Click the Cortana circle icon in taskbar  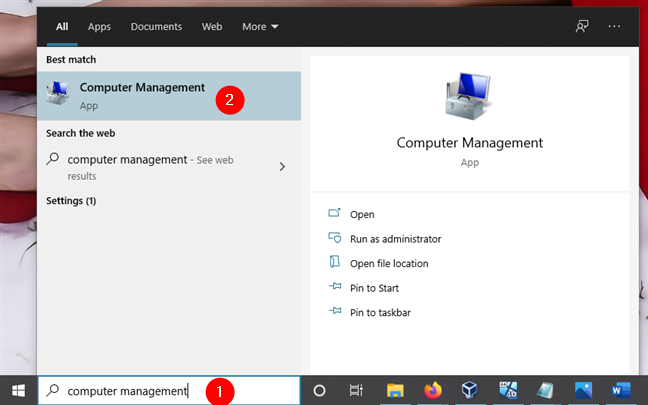(319, 391)
